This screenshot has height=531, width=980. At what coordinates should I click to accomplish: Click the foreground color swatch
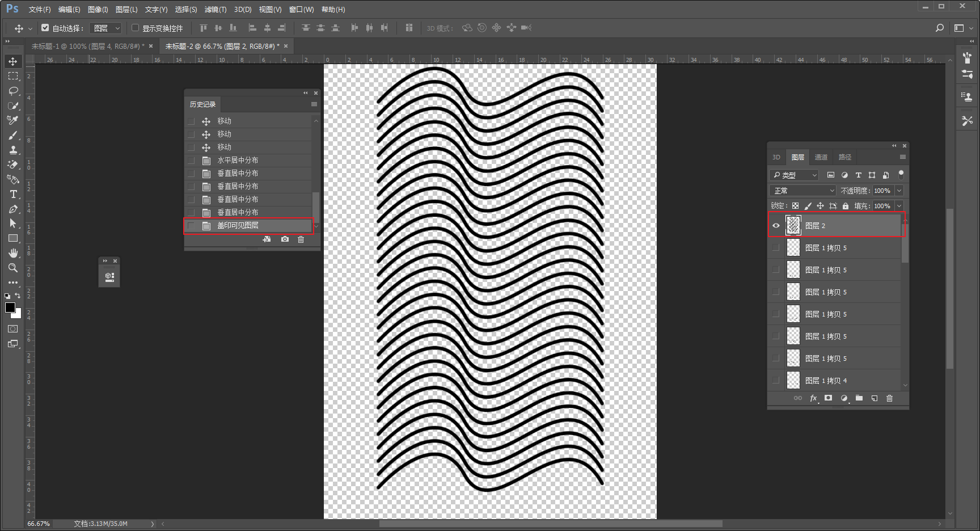(10, 307)
